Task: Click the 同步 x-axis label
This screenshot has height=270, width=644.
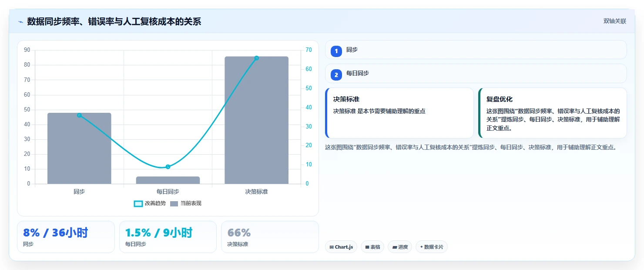Action: point(79,192)
